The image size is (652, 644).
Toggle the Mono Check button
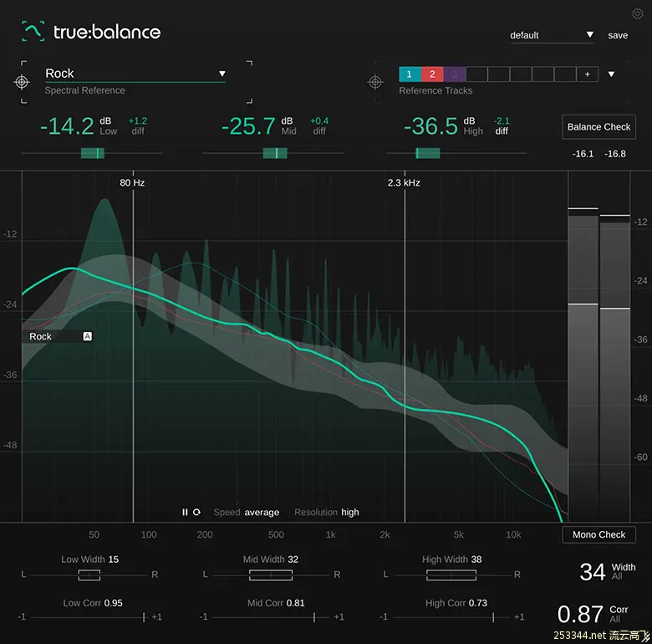(599, 534)
